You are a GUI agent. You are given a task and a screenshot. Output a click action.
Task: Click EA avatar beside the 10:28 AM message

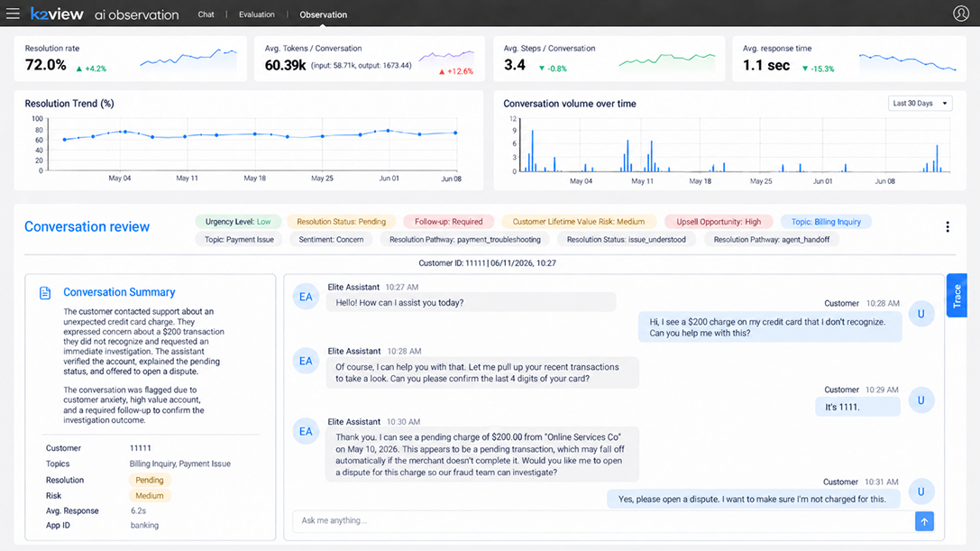(x=306, y=361)
